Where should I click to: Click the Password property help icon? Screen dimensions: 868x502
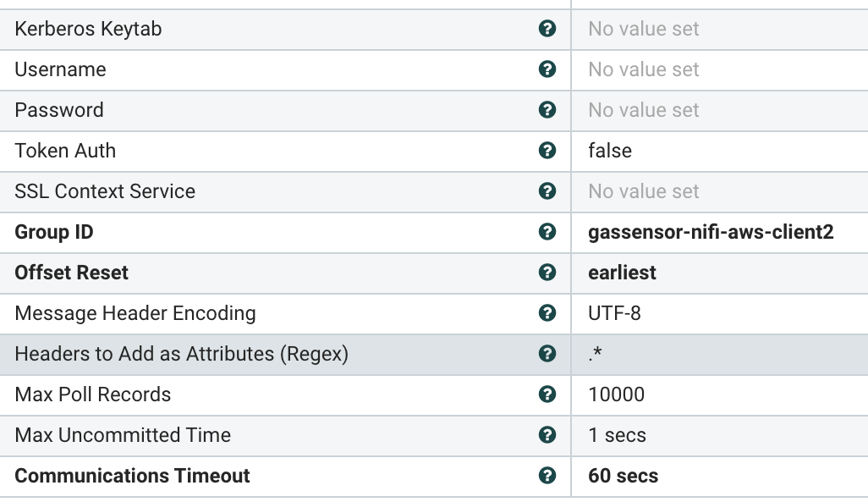pos(547,110)
